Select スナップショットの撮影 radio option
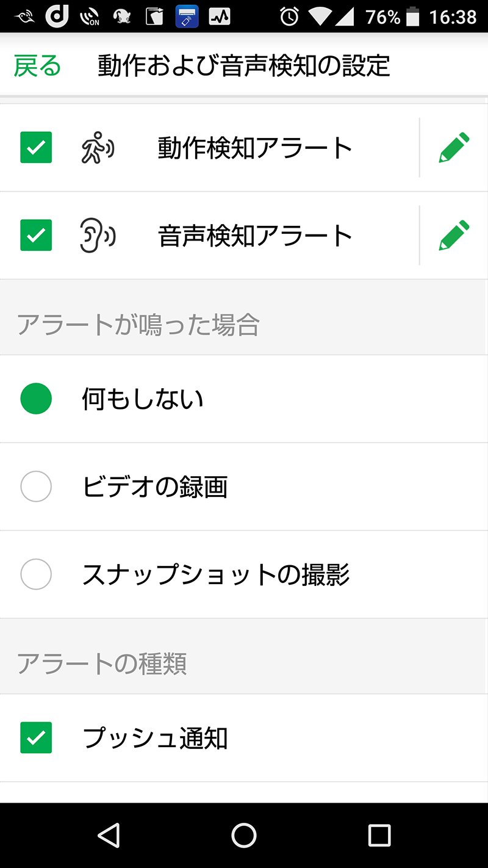Viewport: 488px width, 868px height. click(36, 574)
